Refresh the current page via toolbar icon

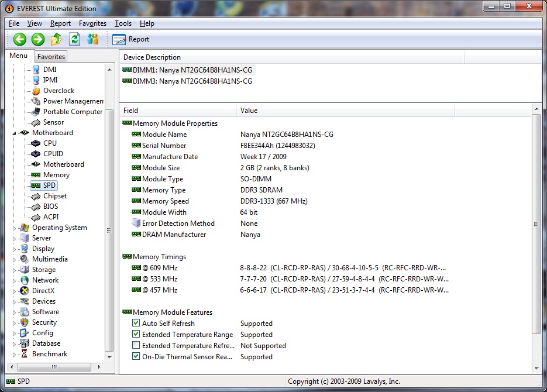click(x=74, y=39)
